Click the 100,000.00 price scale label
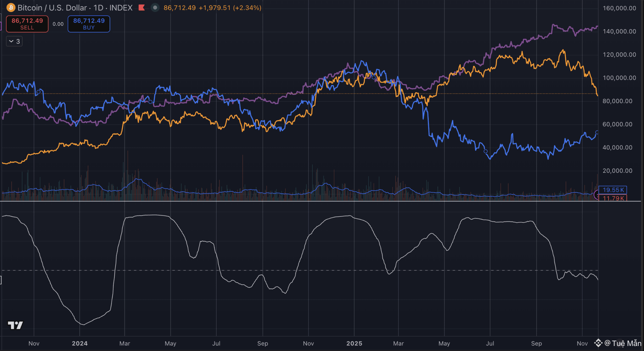Viewport: 644px width, 351px height. point(619,78)
